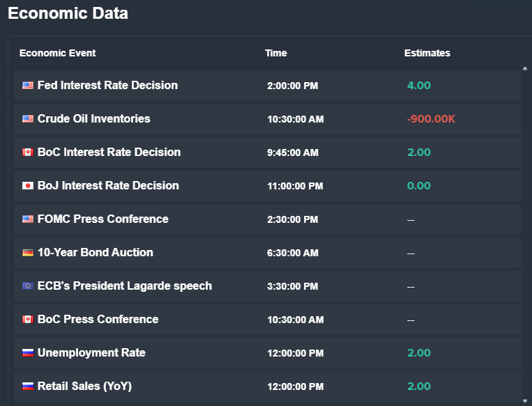Open the FOMC Press Conference row
The width and height of the screenshot is (532, 406).
coord(268,219)
